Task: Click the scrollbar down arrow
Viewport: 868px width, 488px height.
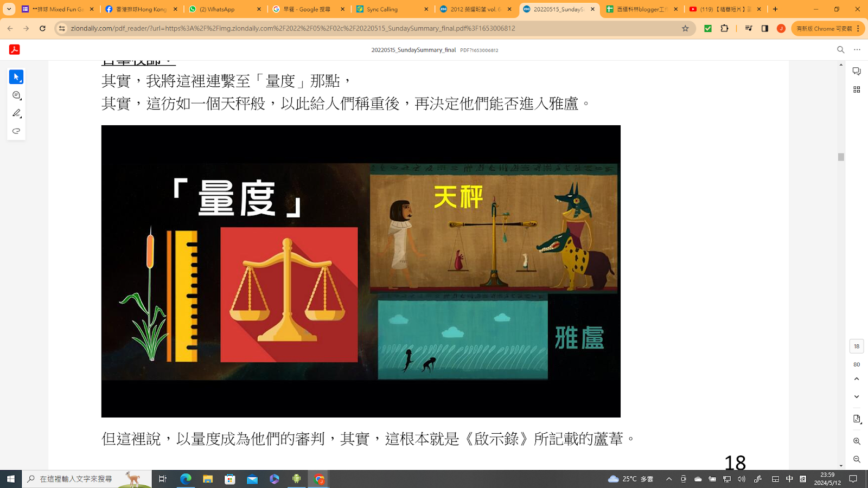Action: (841, 465)
